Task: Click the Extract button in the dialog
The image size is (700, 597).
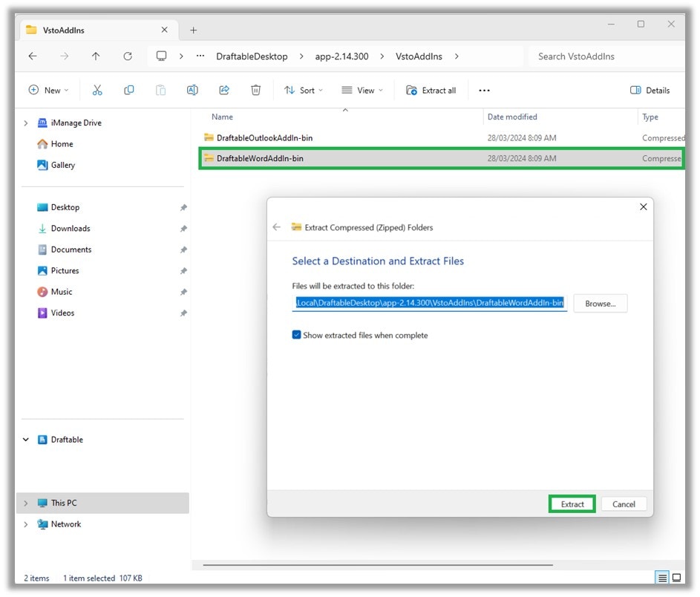Action: tap(572, 503)
